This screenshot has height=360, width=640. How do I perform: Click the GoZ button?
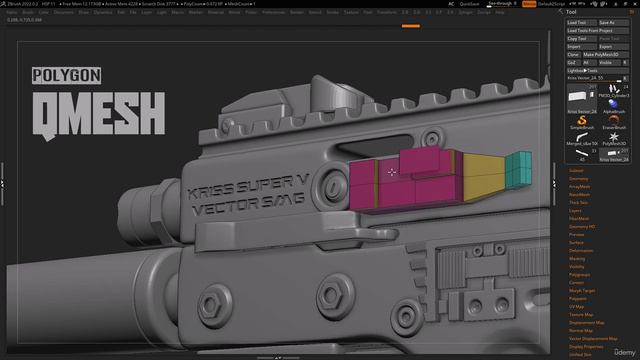pos(573,62)
